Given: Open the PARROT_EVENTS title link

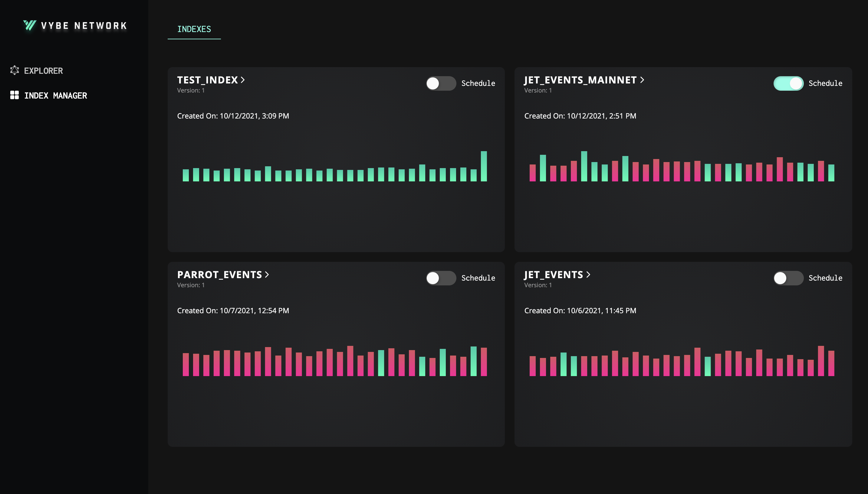Looking at the screenshot, I should click(219, 275).
